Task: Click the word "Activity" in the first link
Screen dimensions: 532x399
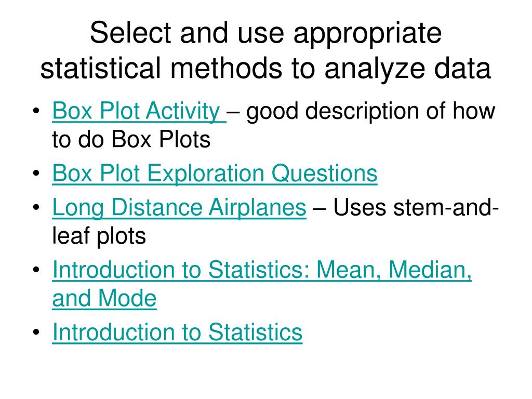Action: point(183,111)
